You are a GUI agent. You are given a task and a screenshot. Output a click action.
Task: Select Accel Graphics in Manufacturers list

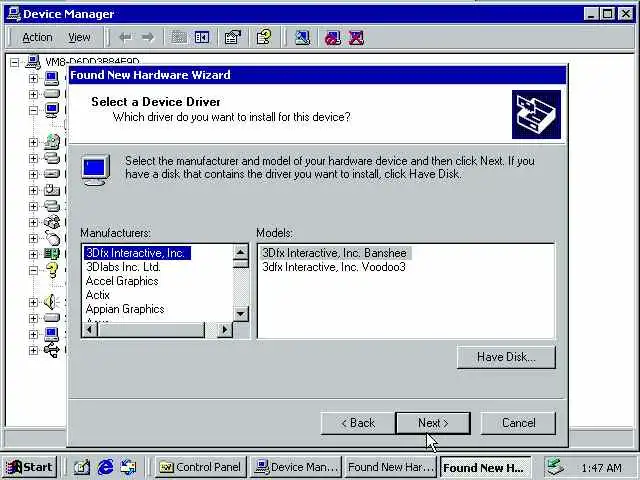point(122,281)
